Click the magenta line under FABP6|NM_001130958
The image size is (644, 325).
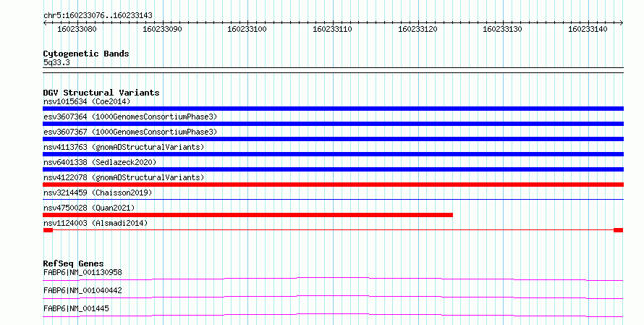pos(333,279)
